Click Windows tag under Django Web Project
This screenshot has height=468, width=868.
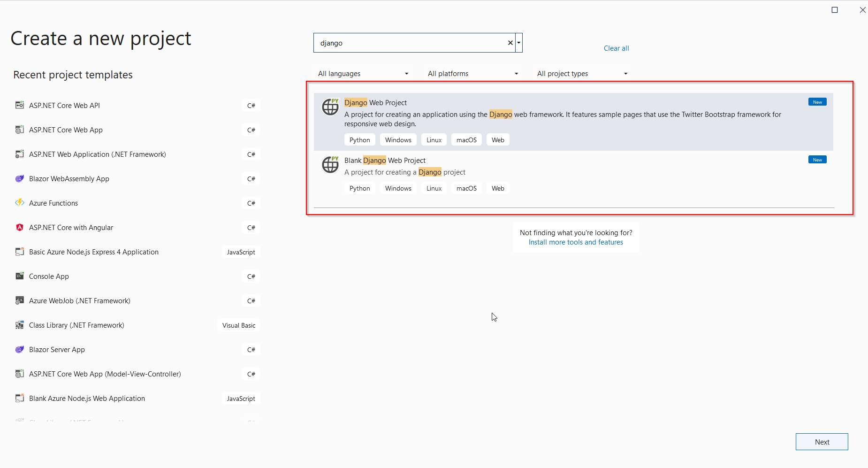398,140
